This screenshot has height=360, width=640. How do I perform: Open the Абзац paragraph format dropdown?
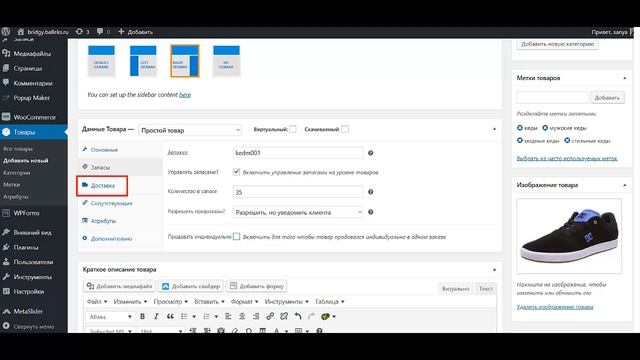[x=110, y=317]
